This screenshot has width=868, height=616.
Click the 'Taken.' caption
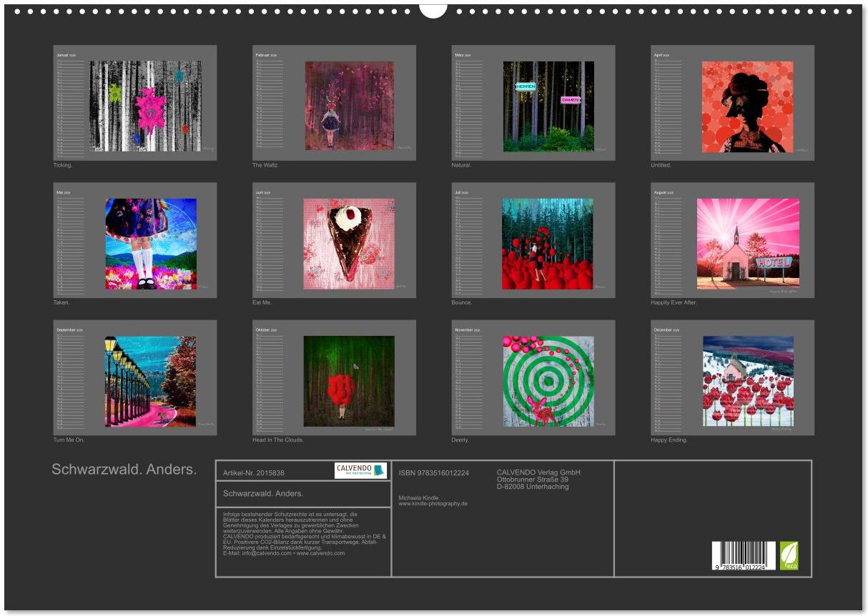61,302
